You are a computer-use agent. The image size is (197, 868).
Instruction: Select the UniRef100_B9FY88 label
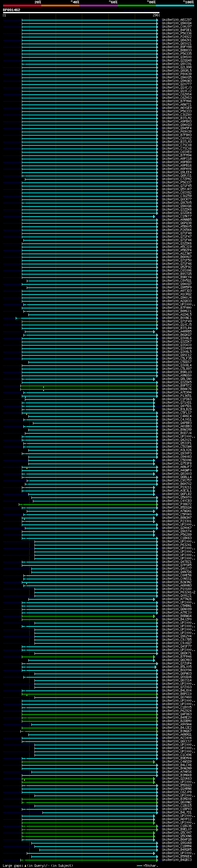click(176, 47)
